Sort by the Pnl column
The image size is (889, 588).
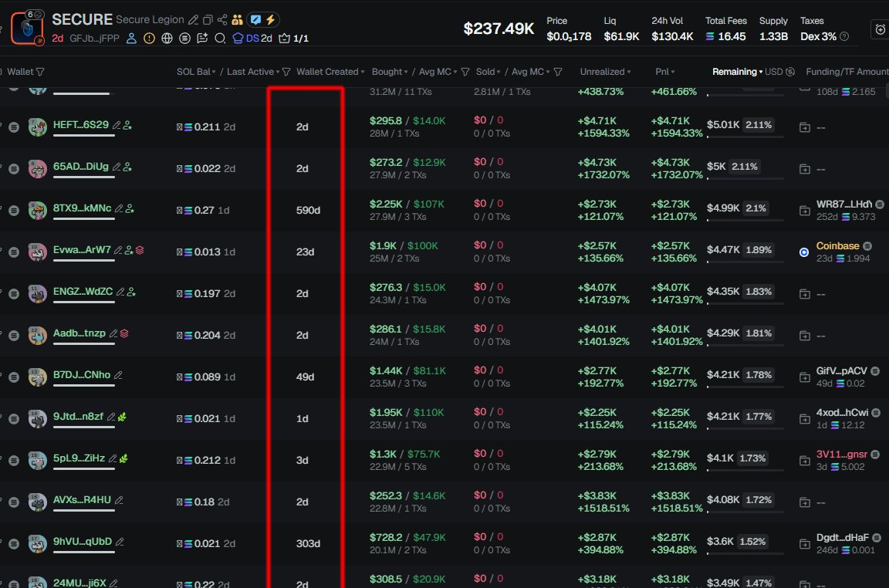coord(665,72)
